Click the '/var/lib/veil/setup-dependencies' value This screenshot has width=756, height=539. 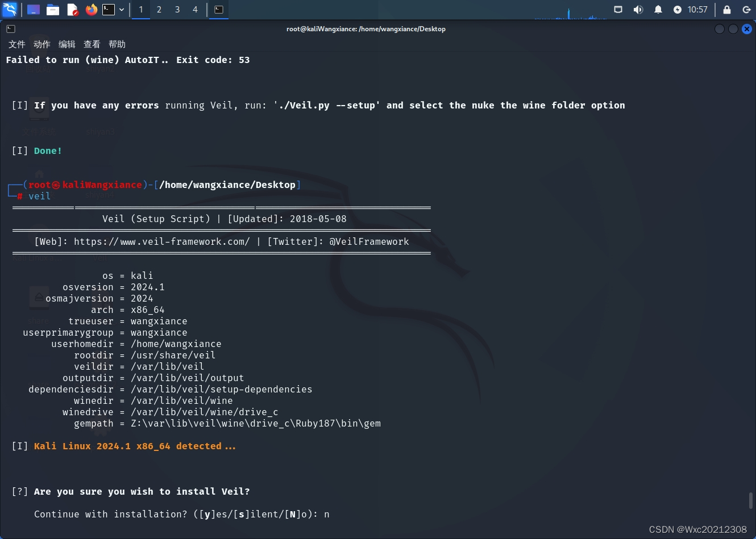[x=222, y=389]
